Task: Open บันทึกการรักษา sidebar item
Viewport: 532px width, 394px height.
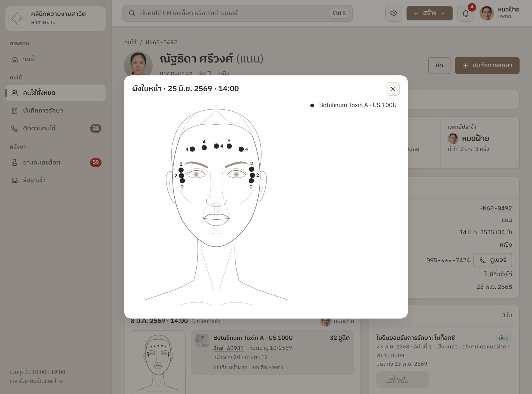Action: click(x=55, y=111)
